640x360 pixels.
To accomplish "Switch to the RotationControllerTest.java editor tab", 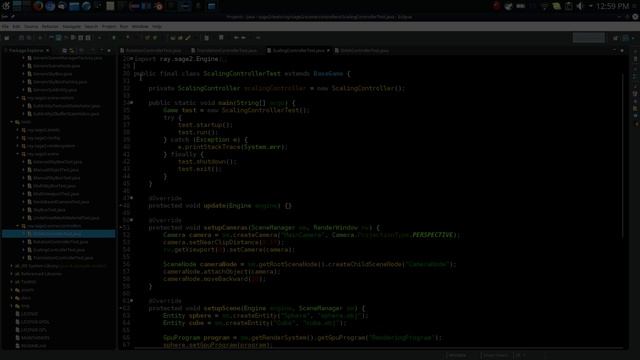I will click(150, 51).
